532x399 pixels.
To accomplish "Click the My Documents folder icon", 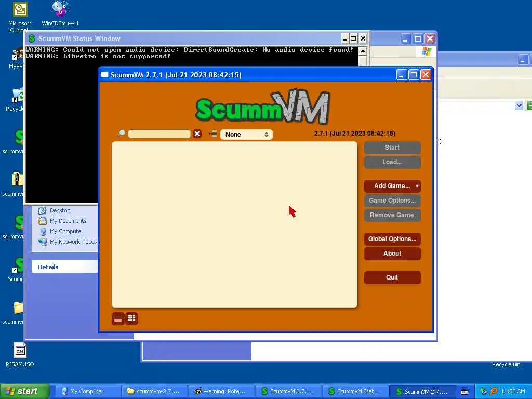I will coord(43,221).
